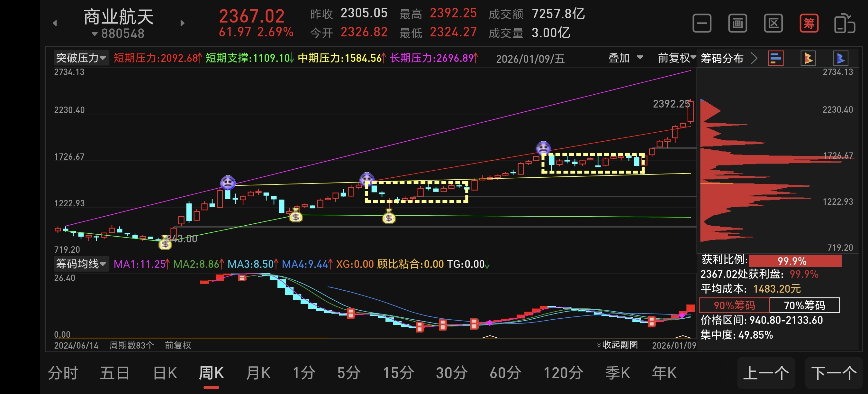Click the 画 drawing tool icon
Viewport: 868px width, 394px height.
click(737, 23)
